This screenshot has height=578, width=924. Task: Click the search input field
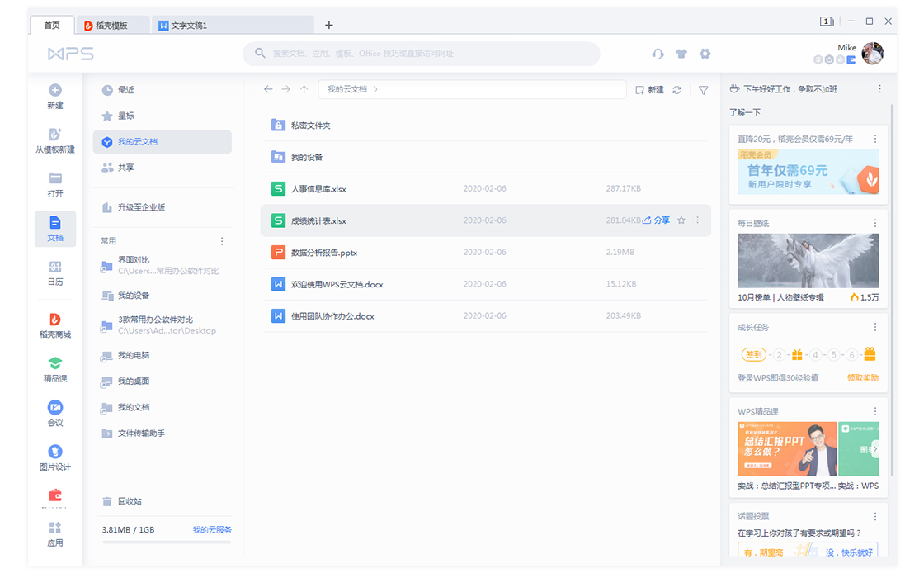point(422,54)
